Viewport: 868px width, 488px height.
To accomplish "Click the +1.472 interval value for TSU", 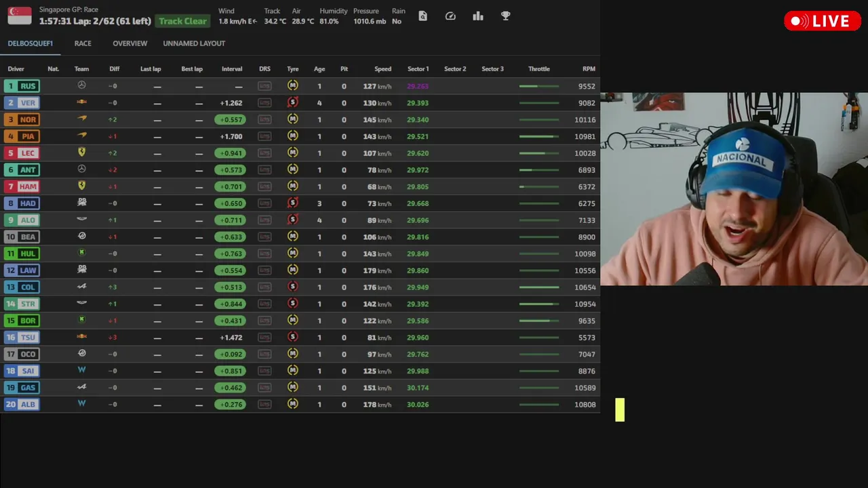I will coord(231,338).
